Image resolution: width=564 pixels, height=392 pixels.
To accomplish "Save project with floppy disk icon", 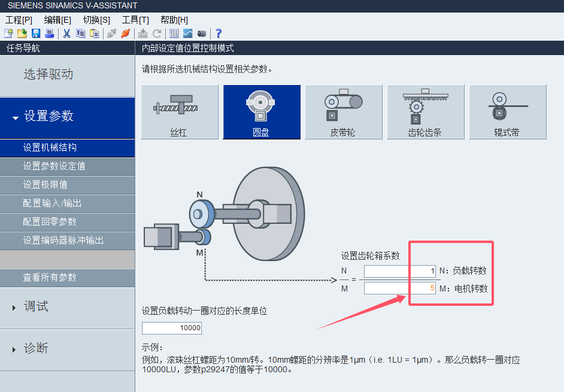I will (x=36, y=34).
